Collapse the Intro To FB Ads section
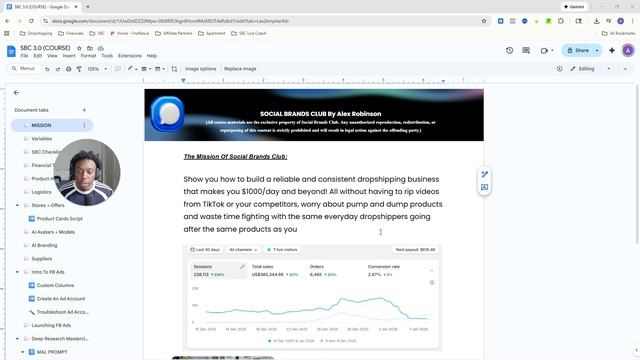Image resolution: width=640 pixels, height=360 pixels. coord(17,272)
